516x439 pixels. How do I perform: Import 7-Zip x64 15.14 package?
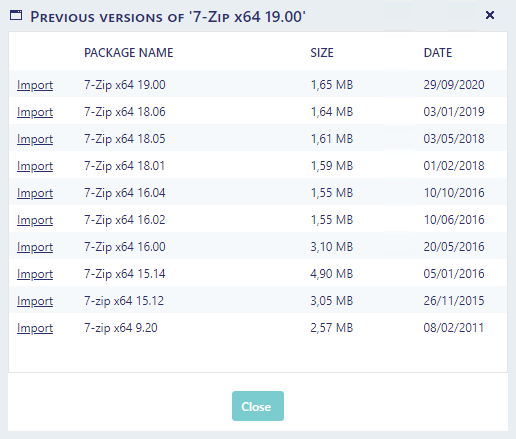tap(35, 274)
